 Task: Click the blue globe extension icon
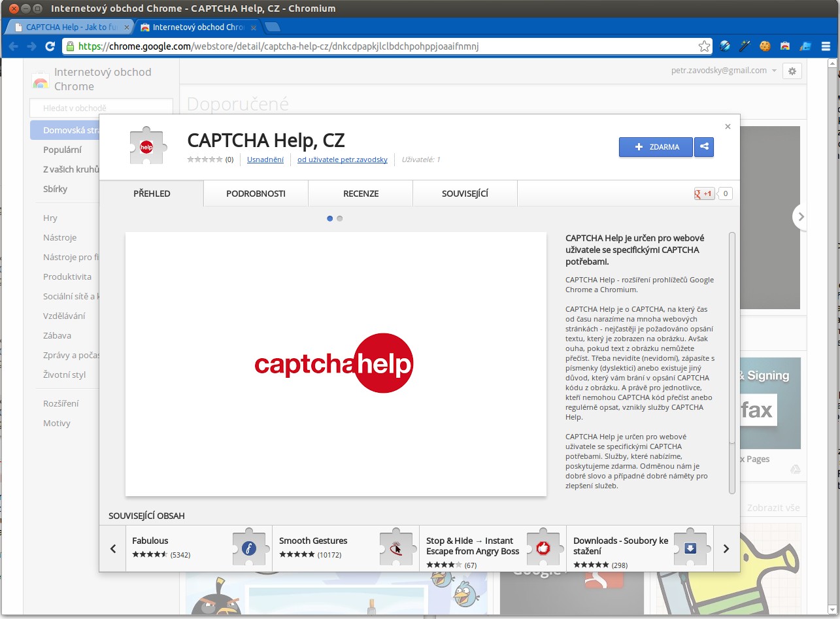[x=725, y=46]
